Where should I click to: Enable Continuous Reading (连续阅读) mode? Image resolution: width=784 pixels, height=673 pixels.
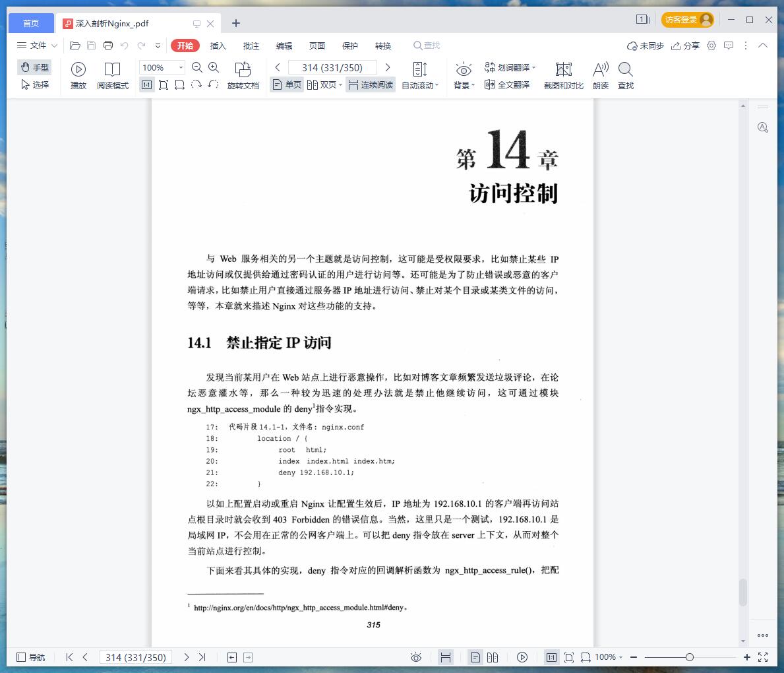click(x=371, y=85)
